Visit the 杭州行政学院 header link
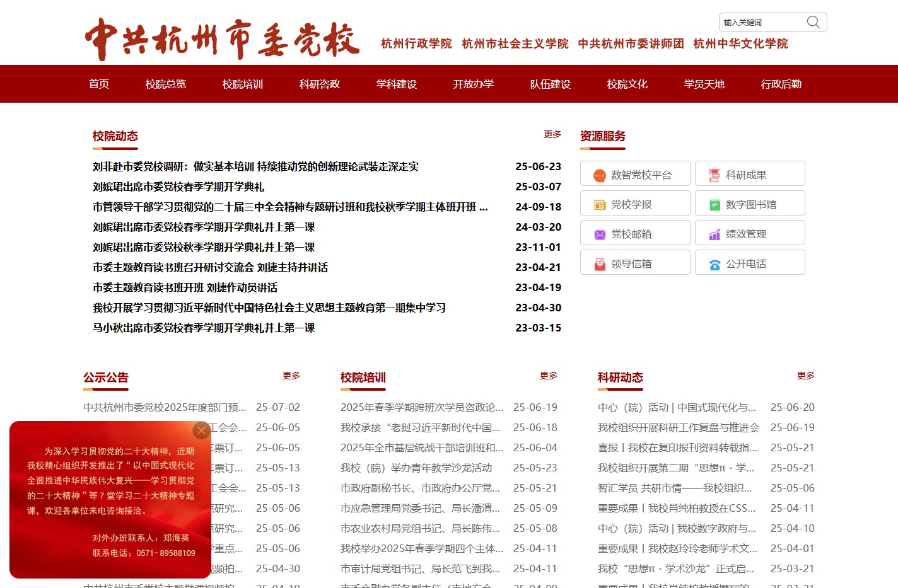The image size is (898, 588). click(x=416, y=43)
